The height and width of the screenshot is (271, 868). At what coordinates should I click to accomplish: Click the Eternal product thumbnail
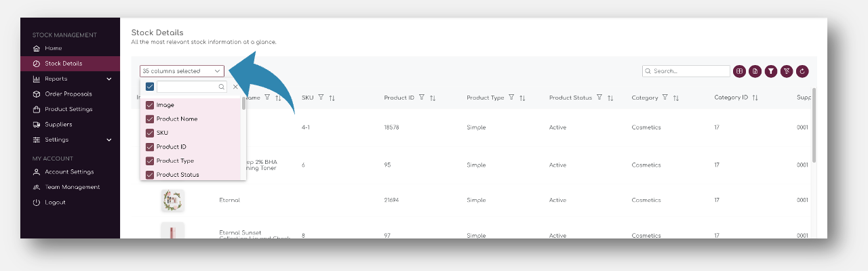[x=172, y=201]
